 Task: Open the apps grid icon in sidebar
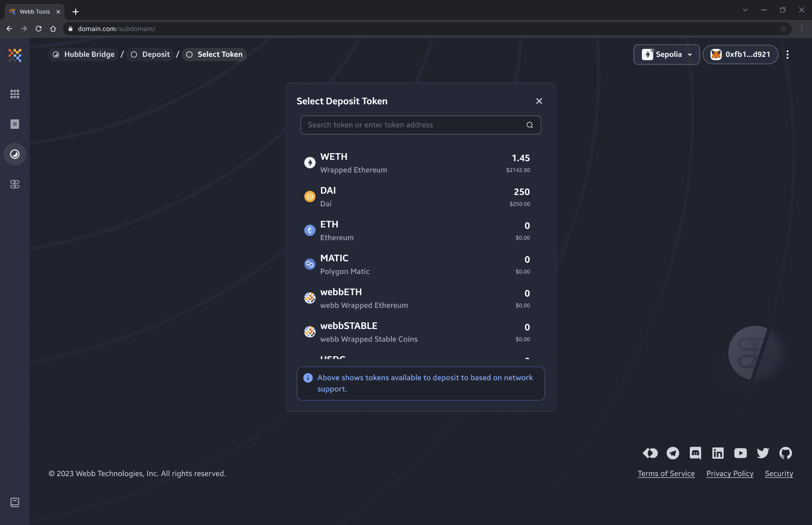click(x=15, y=94)
